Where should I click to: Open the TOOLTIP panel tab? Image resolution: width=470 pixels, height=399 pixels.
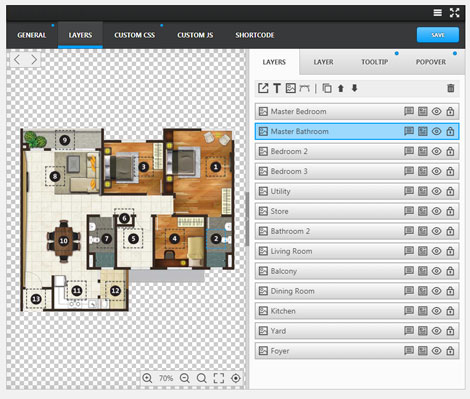click(x=375, y=62)
